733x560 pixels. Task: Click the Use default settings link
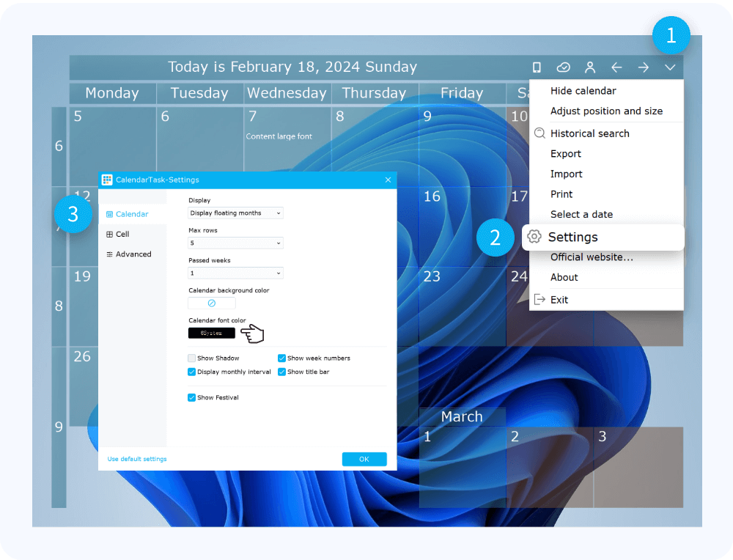137,459
